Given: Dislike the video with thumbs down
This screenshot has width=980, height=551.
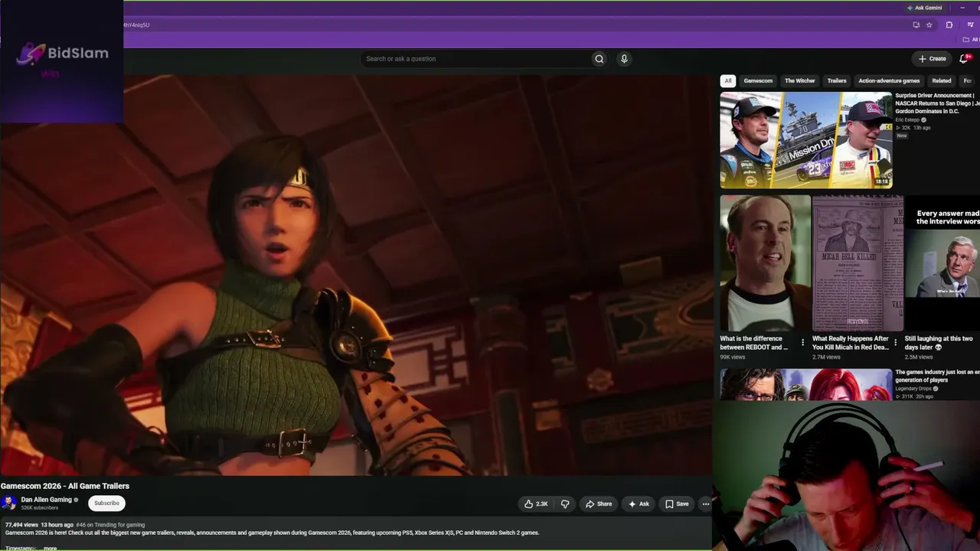Looking at the screenshot, I should (x=565, y=504).
